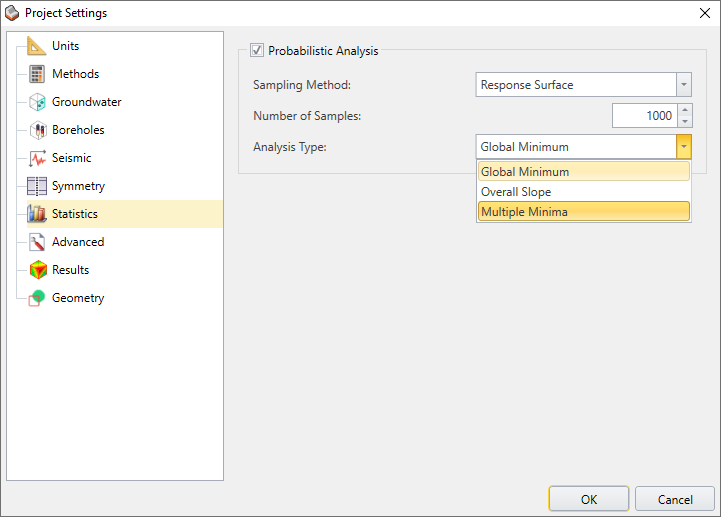Open the Sampling Method dropdown arrow

pos(684,85)
